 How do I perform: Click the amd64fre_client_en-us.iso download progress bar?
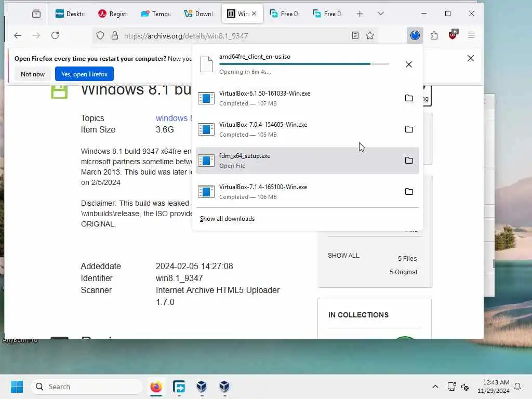tap(304, 64)
